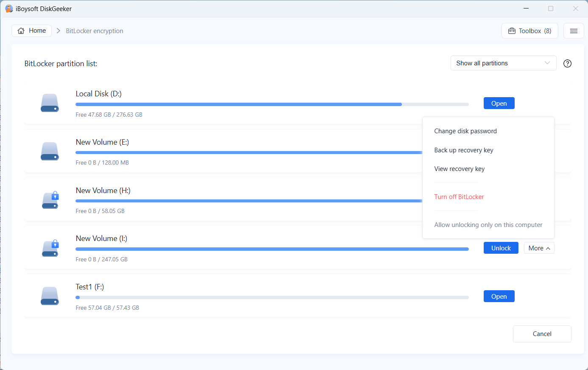Click the New Volume (H:) name
This screenshot has height=370, width=588.
(x=103, y=191)
